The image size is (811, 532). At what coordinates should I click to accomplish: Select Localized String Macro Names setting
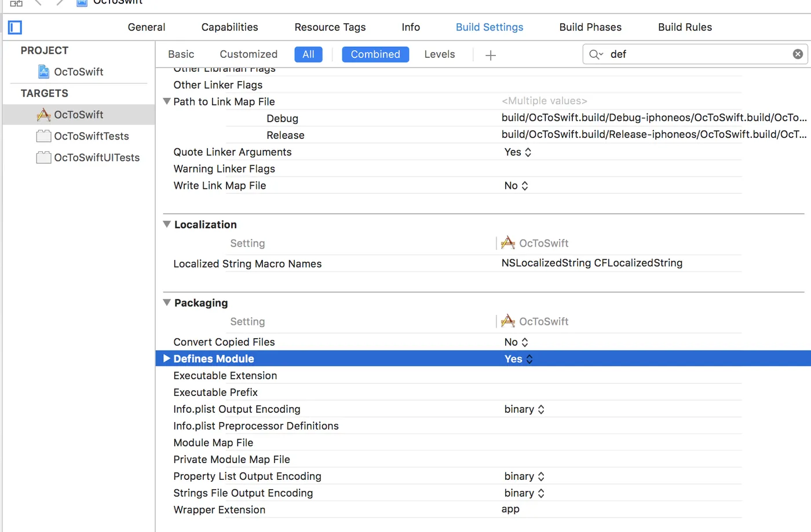(247, 264)
